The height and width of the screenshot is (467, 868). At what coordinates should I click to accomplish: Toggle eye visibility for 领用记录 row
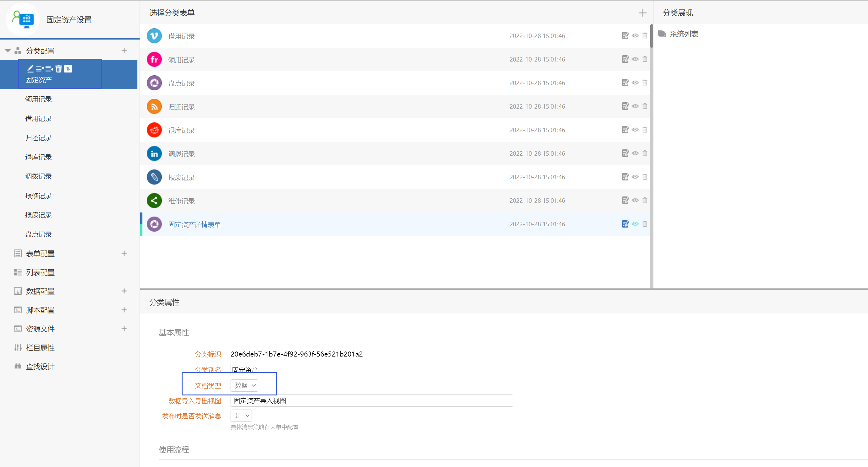635,59
